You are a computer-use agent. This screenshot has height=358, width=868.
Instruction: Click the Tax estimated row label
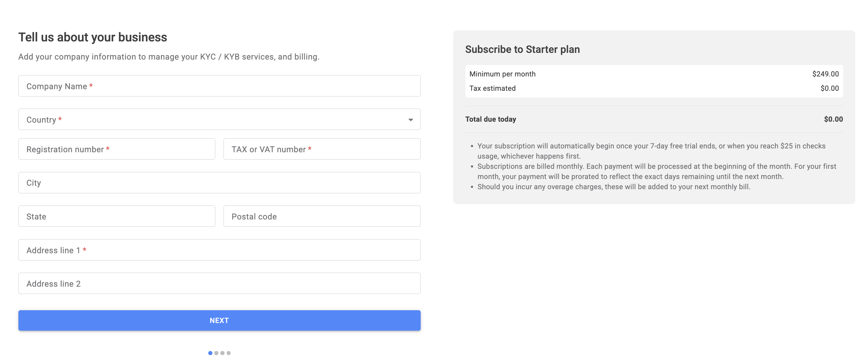coord(492,89)
